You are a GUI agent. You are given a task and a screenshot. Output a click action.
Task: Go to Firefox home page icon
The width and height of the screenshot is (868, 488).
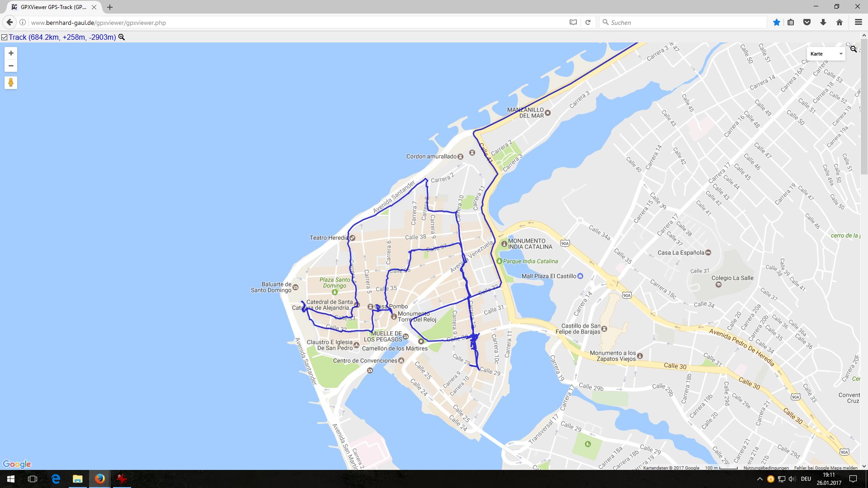[x=840, y=22]
